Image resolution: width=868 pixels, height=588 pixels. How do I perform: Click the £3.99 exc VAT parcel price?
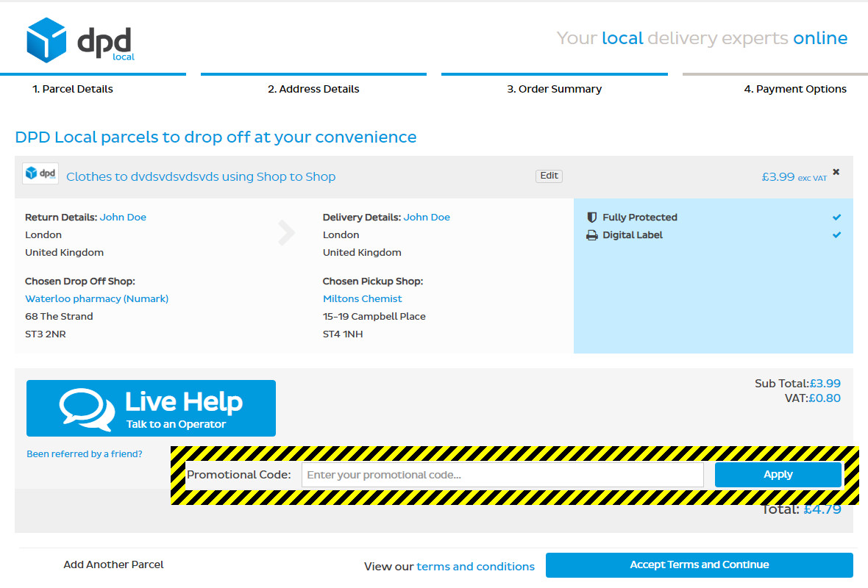pyautogui.click(x=794, y=177)
